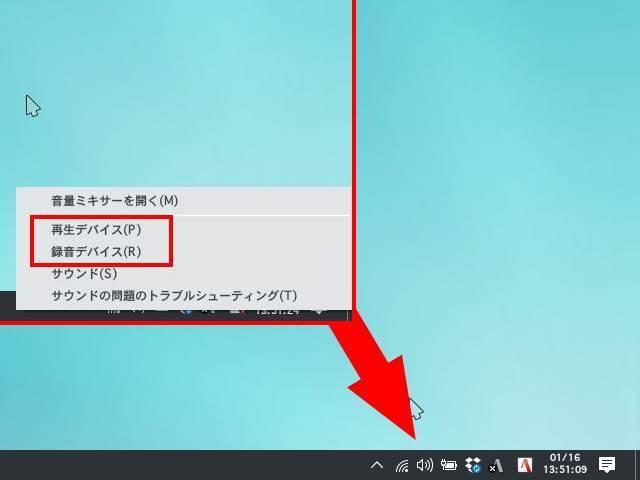Choose 録音デバイス(R) from the context menu
This screenshot has height=480, width=640.
96,252
